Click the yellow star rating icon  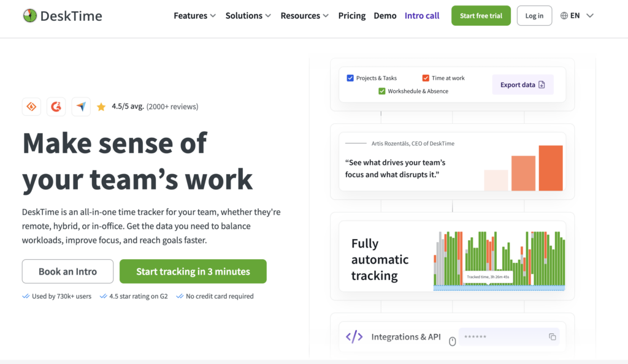(101, 107)
